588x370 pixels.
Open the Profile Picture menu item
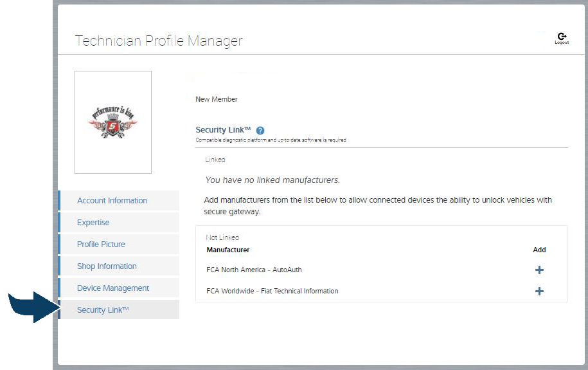(101, 245)
